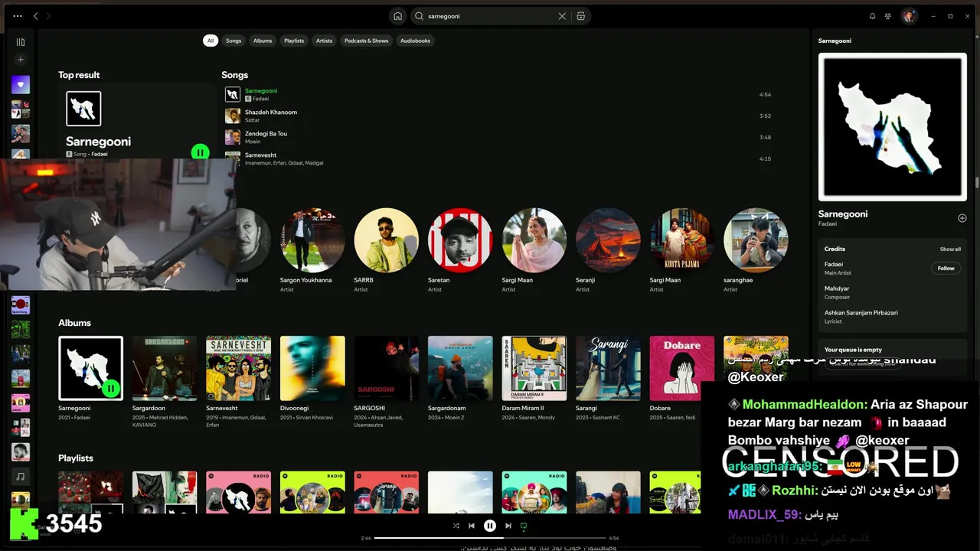
Task: Seek in the playback progress bar
Action: tap(490, 538)
